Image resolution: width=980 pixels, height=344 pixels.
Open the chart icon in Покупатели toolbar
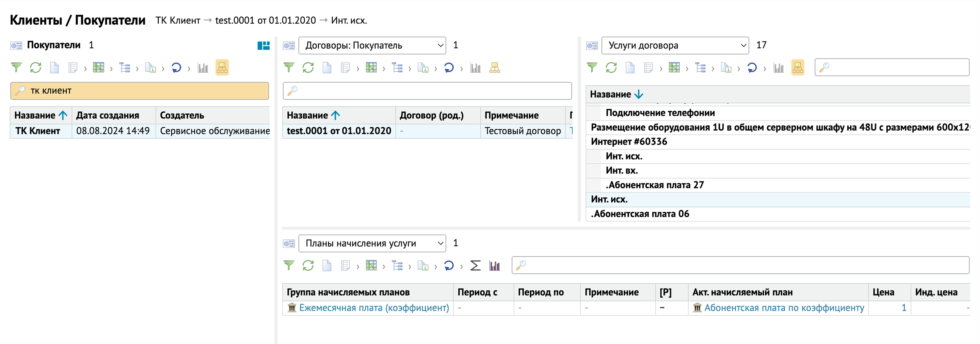pyautogui.click(x=203, y=68)
